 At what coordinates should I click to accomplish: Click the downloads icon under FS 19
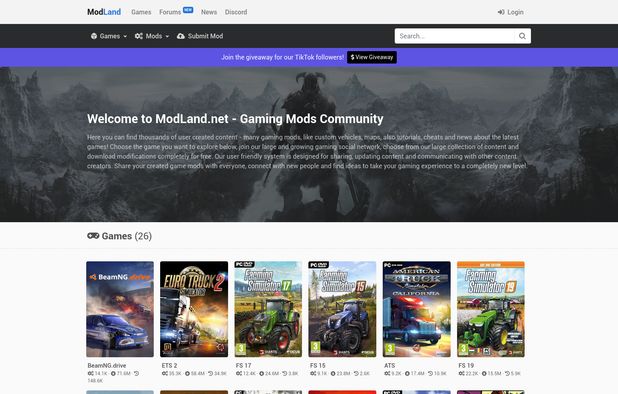pyautogui.click(x=484, y=374)
